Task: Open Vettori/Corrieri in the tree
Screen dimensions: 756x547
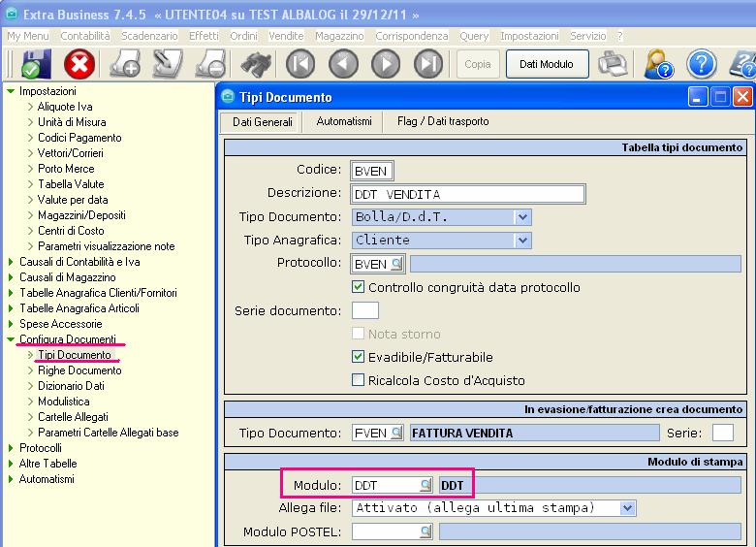Action: pos(71,153)
